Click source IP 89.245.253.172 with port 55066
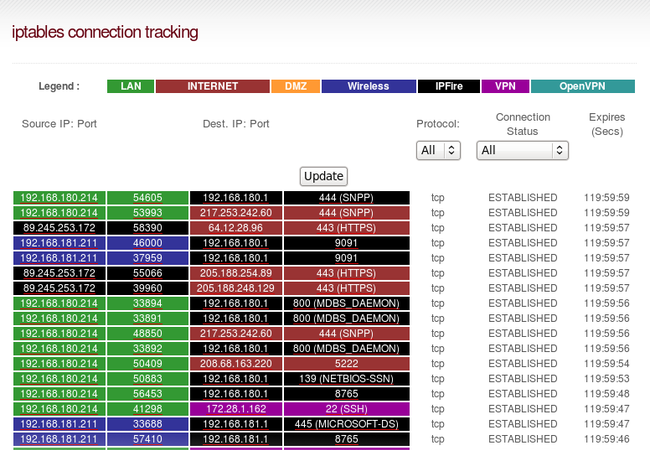Screen dimensions: 650x450 pos(59,273)
